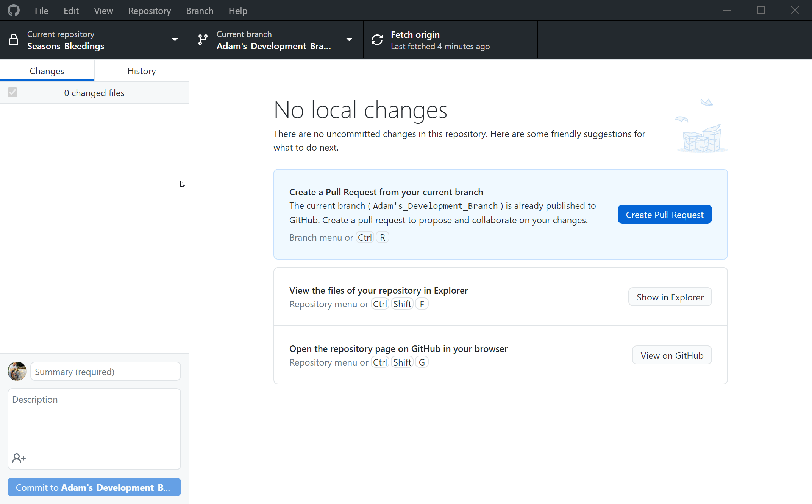Open the Repository menu
Image resolution: width=812 pixels, height=504 pixels.
[149, 11]
